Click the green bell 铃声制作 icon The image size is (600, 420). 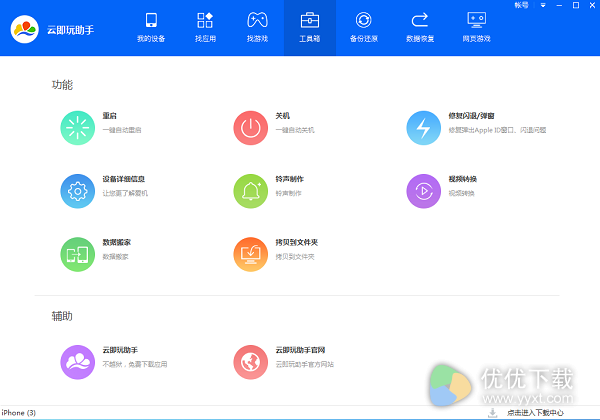(x=251, y=191)
